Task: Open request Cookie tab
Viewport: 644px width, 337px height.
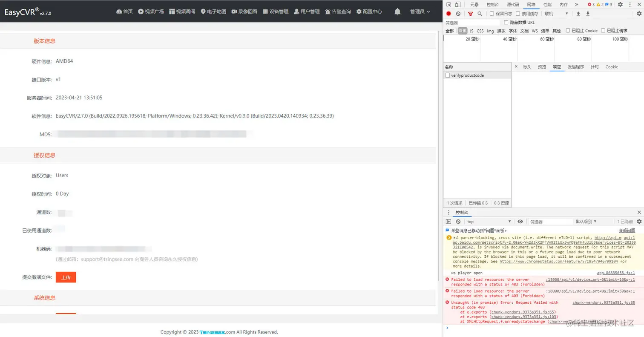Action: pos(612,67)
